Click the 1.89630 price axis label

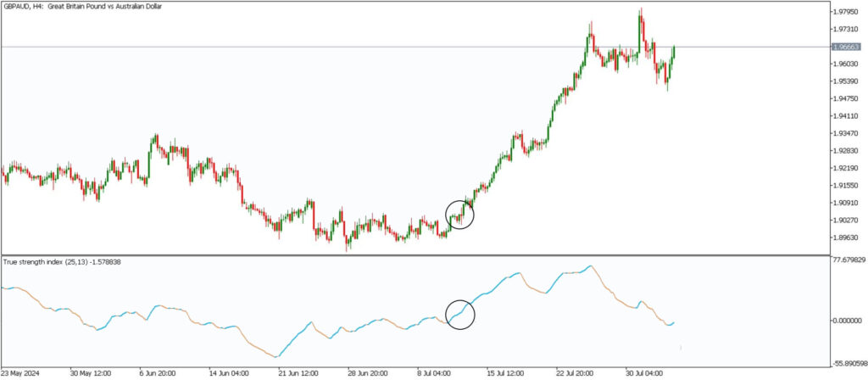point(845,238)
